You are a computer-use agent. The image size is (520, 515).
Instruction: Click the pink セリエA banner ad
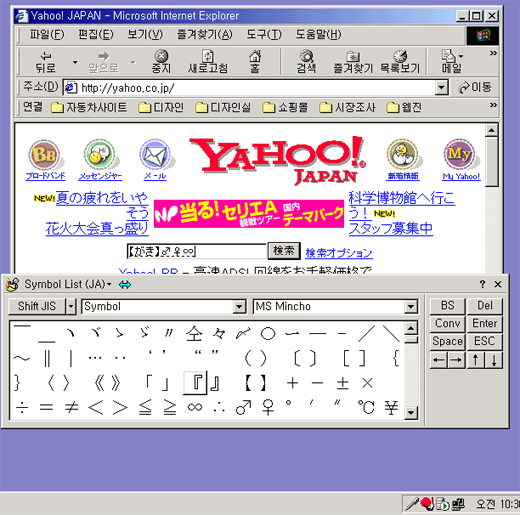[249, 213]
